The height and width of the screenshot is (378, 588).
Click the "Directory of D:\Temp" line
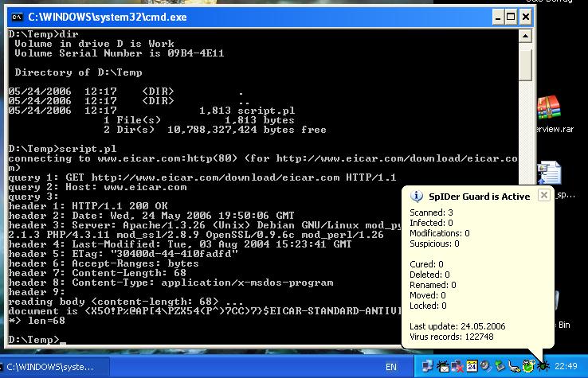tap(78, 72)
